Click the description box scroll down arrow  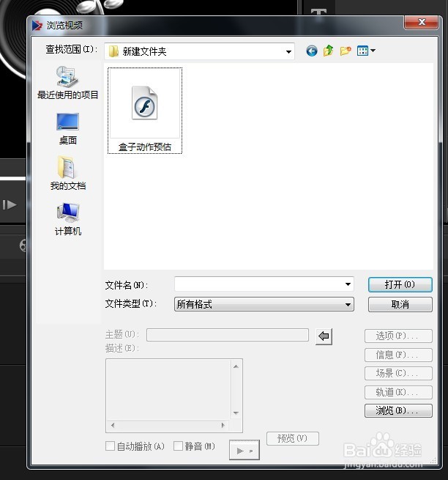coord(236,413)
